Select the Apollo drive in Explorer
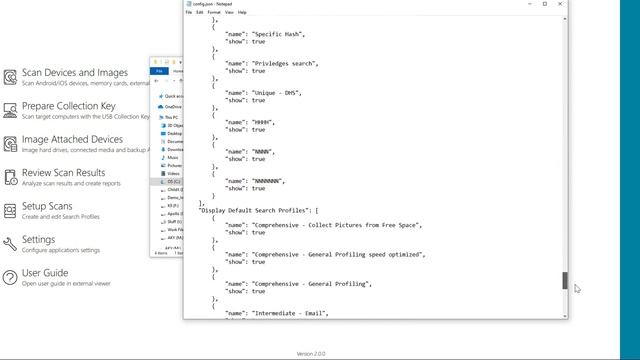 click(x=172, y=213)
